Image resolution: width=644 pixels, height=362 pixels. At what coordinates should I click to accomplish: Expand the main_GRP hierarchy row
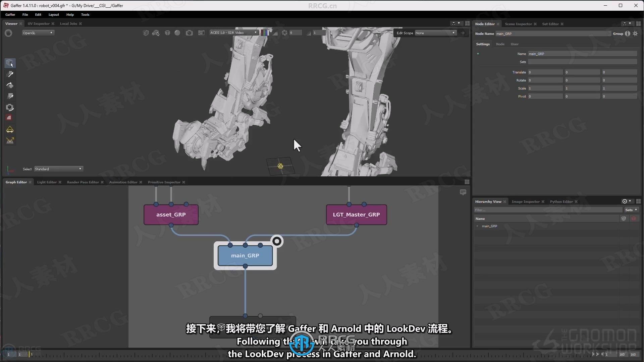point(477,226)
